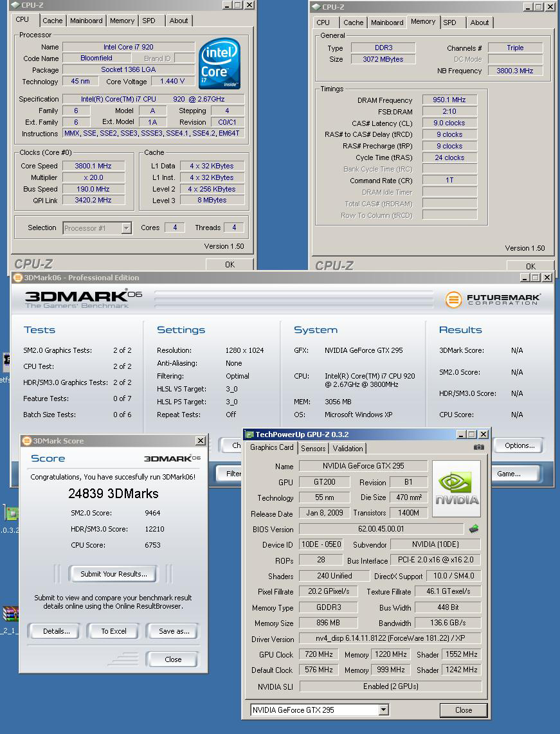Click the BIOS Version text field
The height and width of the screenshot is (734, 560).
[381, 529]
